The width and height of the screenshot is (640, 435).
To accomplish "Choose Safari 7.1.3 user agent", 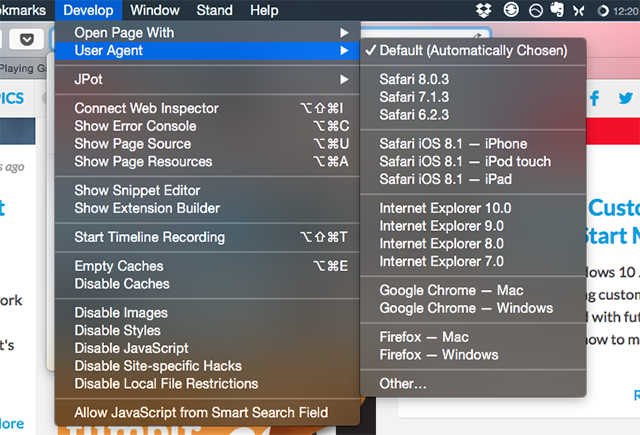I will coord(473,97).
